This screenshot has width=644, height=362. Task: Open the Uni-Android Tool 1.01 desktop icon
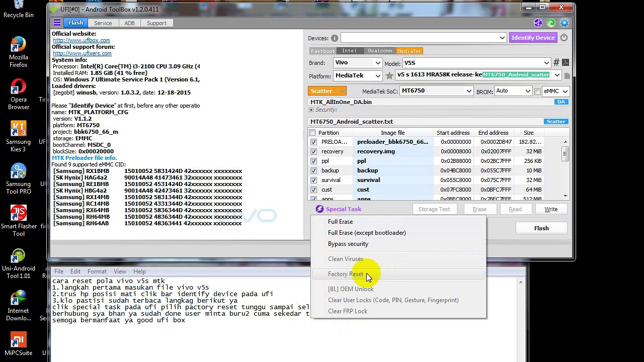[x=18, y=262]
